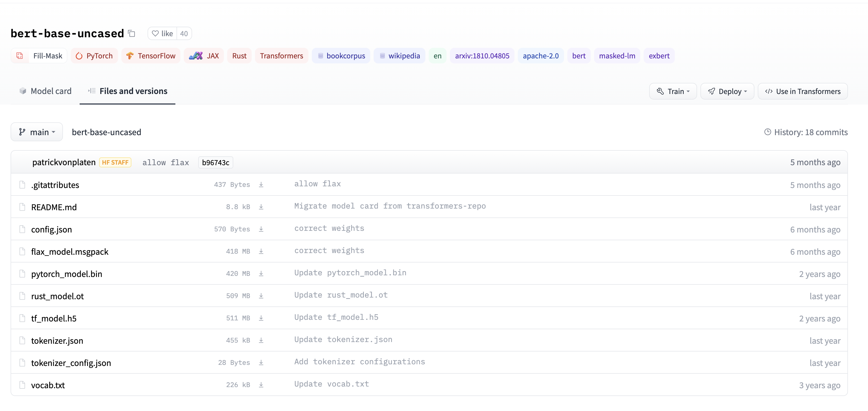Copy the bert-base-uncased model name
Image resolution: width=868 pixels, height=411 pixels.
[132, 34]
